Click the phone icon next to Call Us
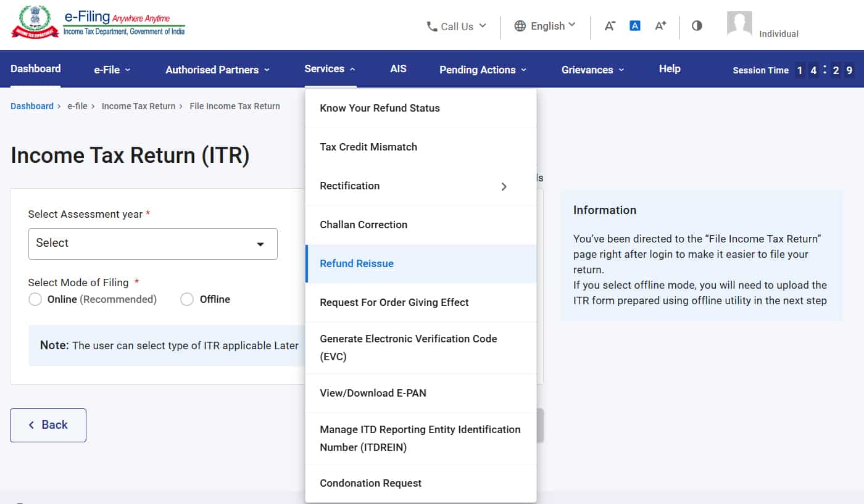This screenshot has height=504, width=864. coord(431,26)
